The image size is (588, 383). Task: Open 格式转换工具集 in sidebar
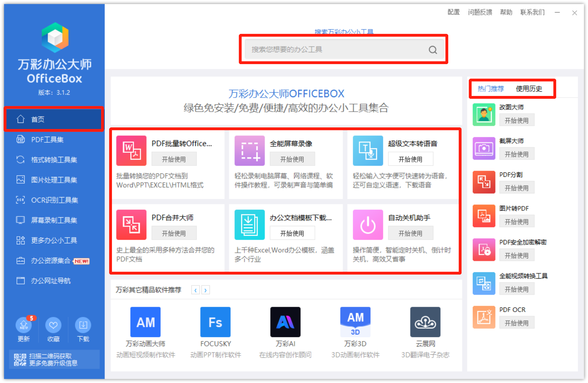54,160
